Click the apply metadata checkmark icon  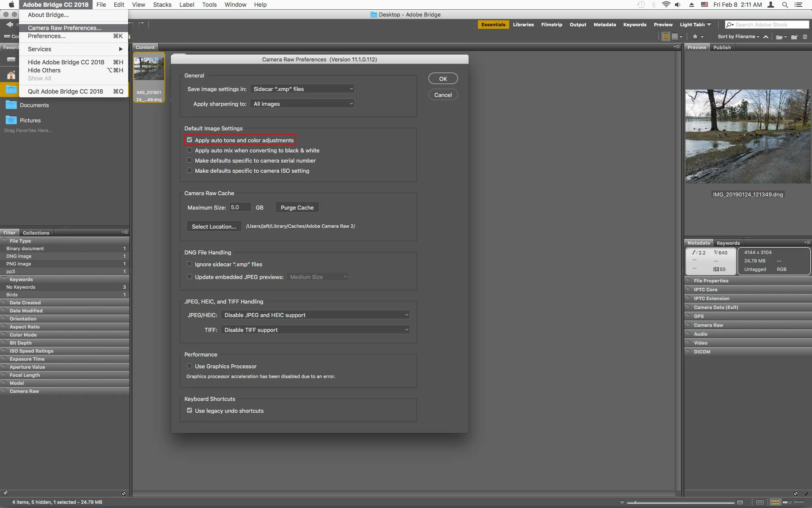806,494
